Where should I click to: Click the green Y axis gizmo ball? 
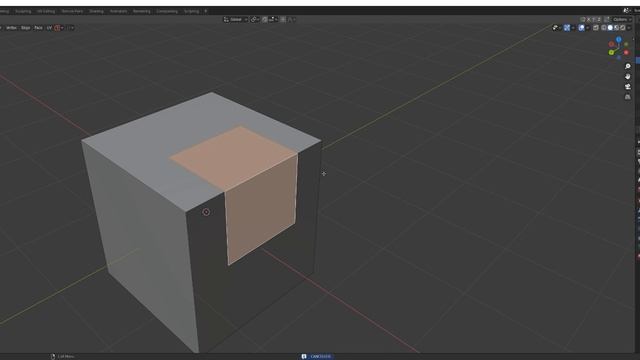pos(611,53)
